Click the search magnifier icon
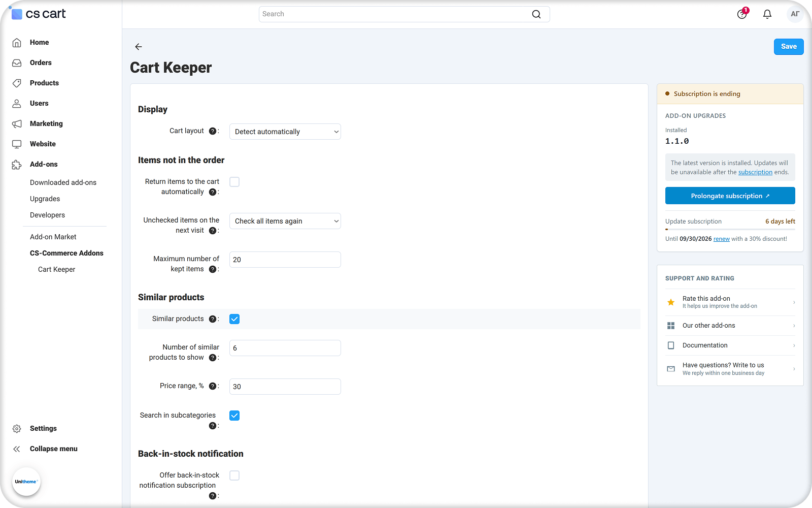The height and width of the screenshot is (508, 812). click(x=536, y=14)
